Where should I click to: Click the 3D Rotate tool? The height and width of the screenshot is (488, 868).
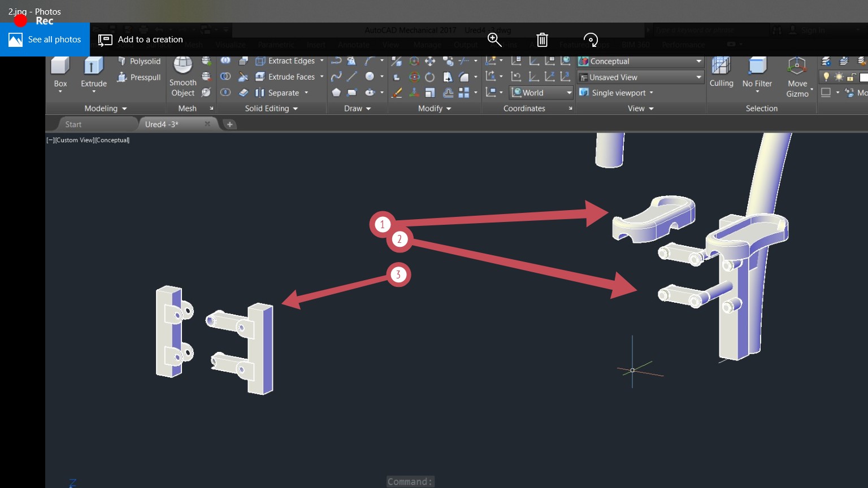pyautogui.click(x=414, y=76)
